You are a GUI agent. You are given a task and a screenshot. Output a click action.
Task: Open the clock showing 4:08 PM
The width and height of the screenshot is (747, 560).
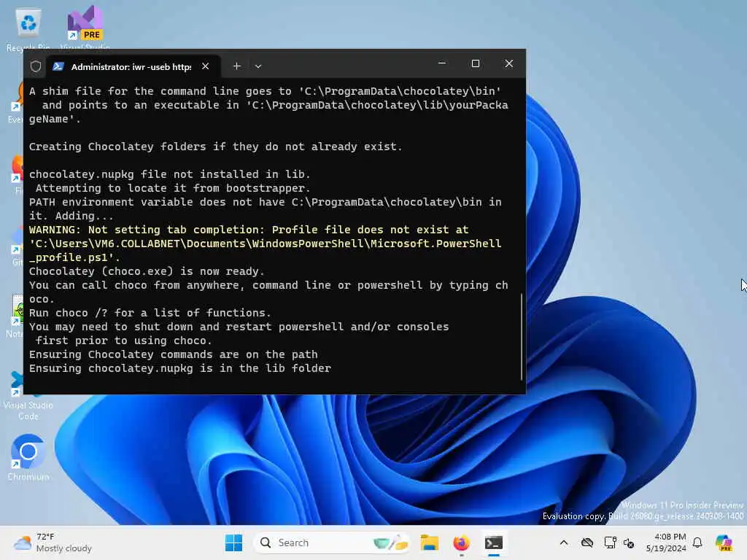[x=666, y=542]
